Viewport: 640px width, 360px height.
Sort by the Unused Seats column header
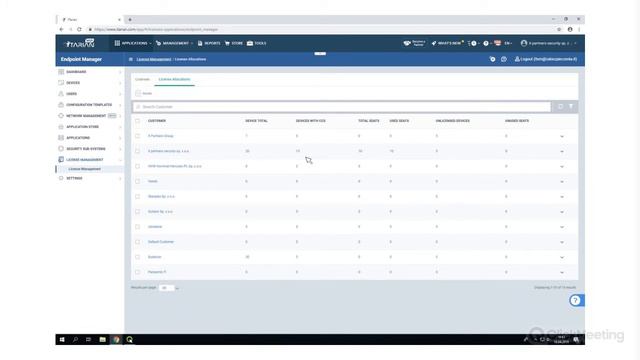pyautogui.click(x=517, y=121)
